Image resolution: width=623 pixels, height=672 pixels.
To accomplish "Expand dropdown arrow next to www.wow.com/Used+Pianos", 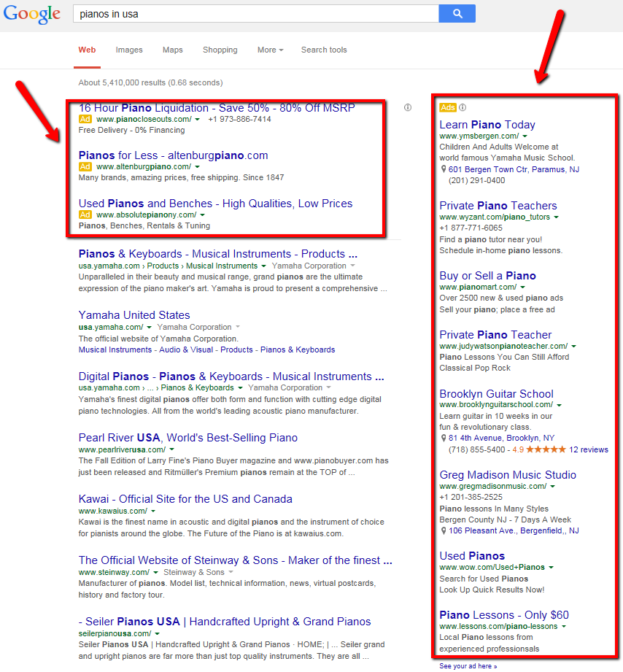I will click(x=551, y=568).
